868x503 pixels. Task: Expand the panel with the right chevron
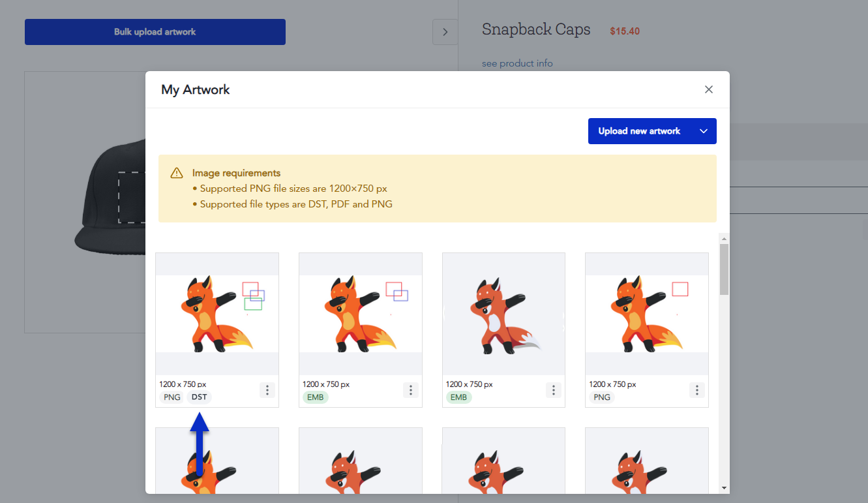coord(445,32)
